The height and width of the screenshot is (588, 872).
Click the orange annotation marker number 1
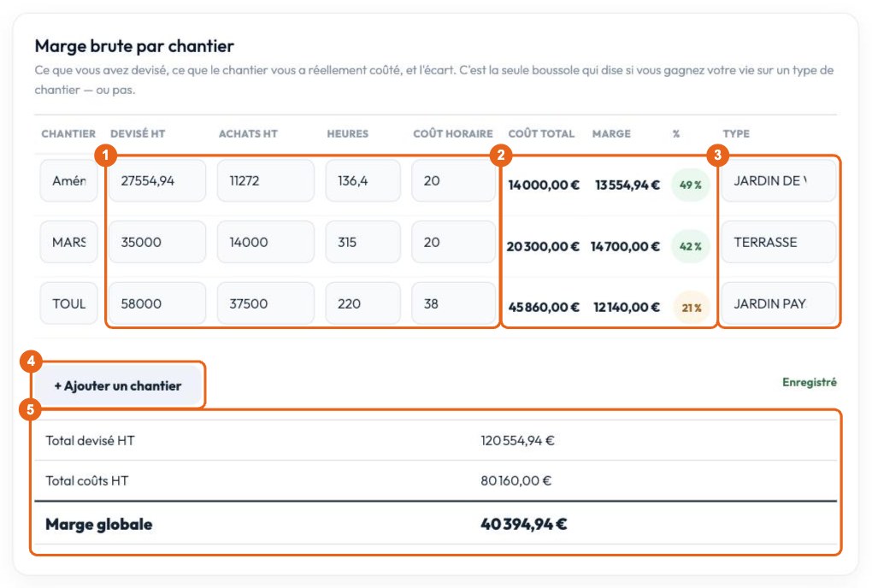coord(106,155)
